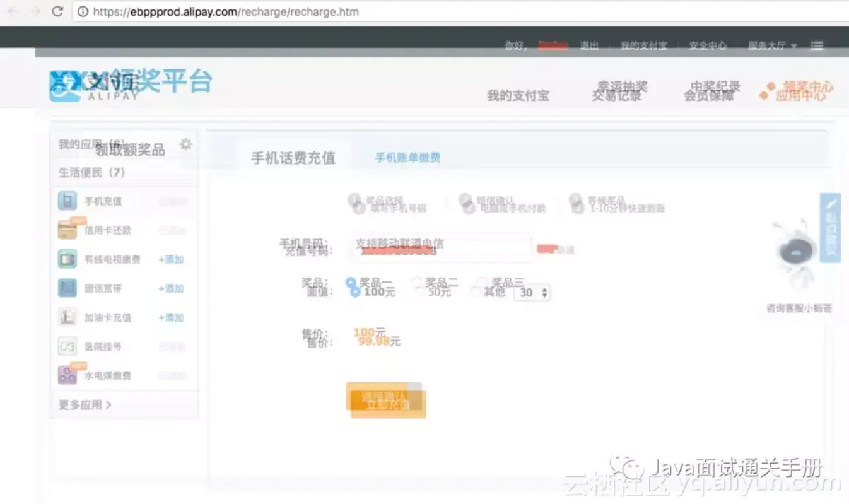Click the 医院挂号 icon
The height and width of the screenshot is (504, 849).
67,346
